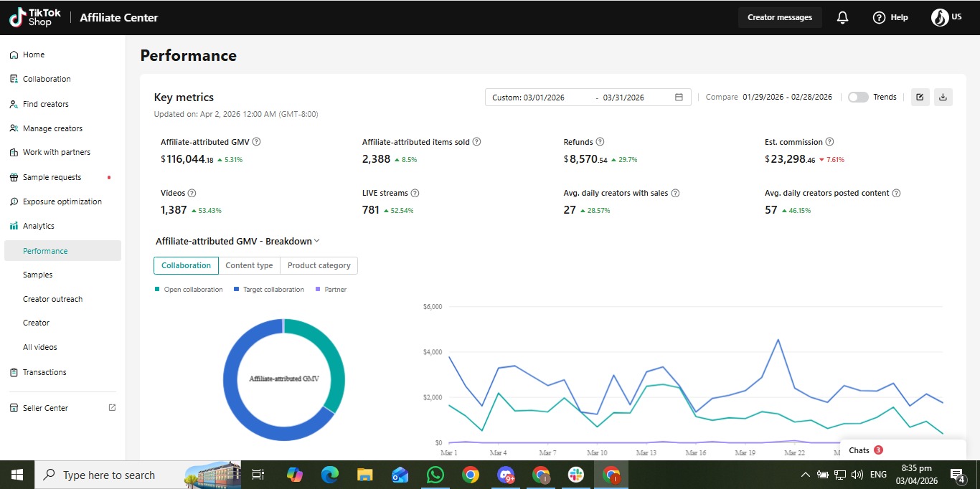This screenshot has width=980, height=489.
Task: Open the calendar icon in date range field
Action: [x=679, y=98]
